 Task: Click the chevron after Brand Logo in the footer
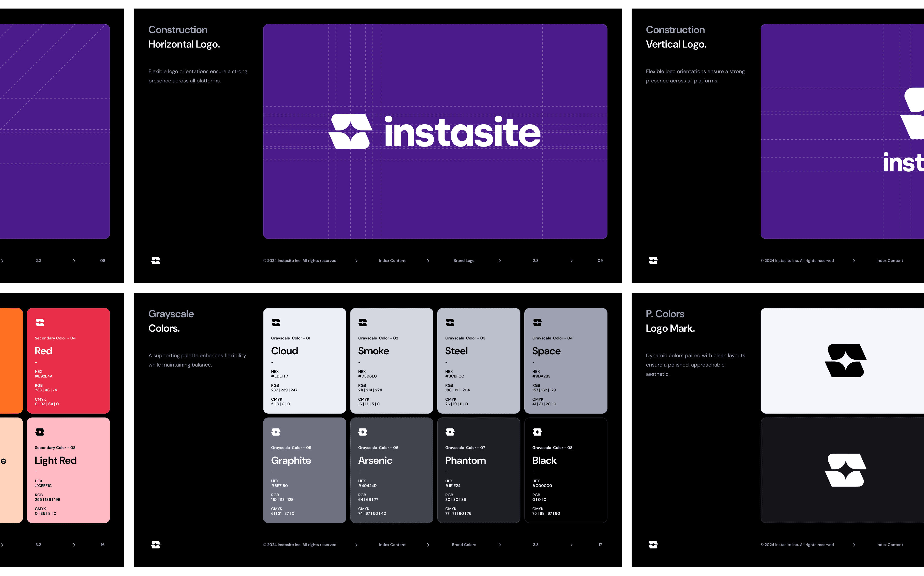tap(500, 261)
